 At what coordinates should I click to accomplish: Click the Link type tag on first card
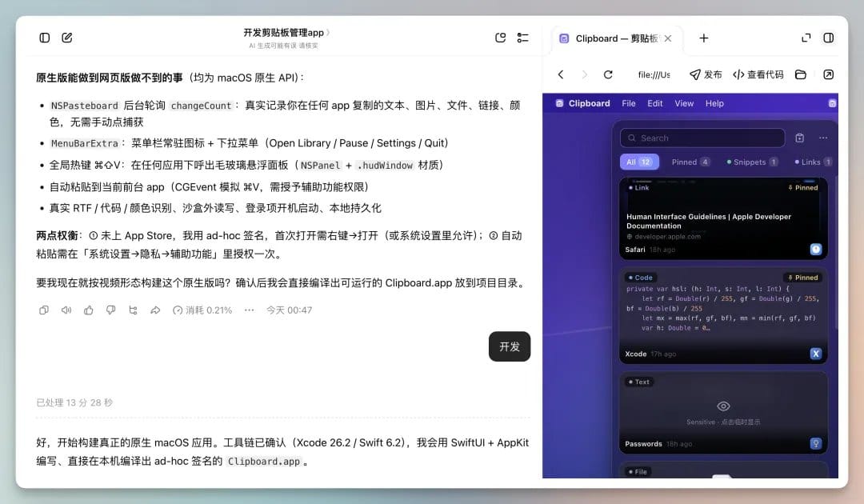(639, 188)
